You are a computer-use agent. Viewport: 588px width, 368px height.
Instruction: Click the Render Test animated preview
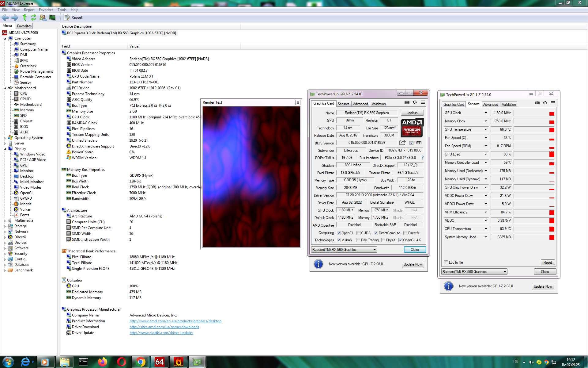point(251,177)
